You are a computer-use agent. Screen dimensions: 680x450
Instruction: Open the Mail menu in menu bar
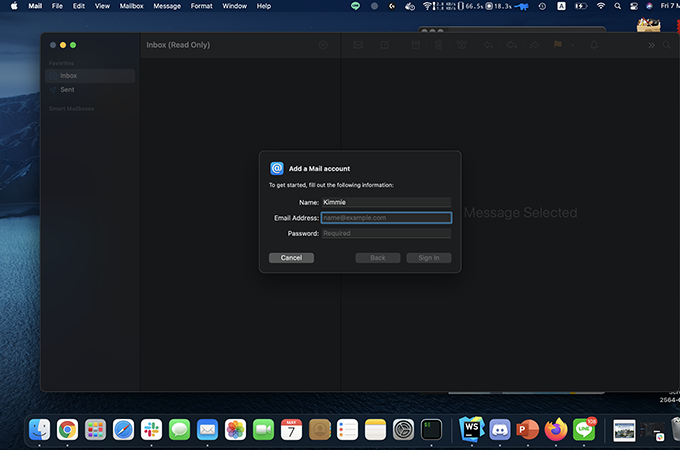[35, 6]
